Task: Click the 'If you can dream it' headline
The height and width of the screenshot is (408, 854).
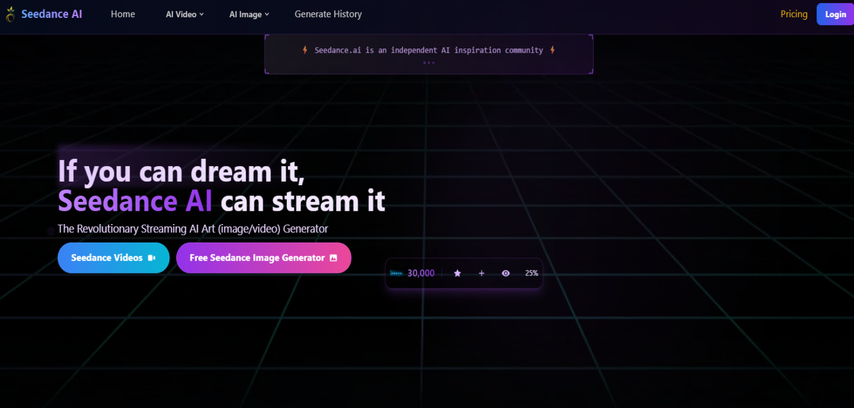Action: tap(180, 171)
